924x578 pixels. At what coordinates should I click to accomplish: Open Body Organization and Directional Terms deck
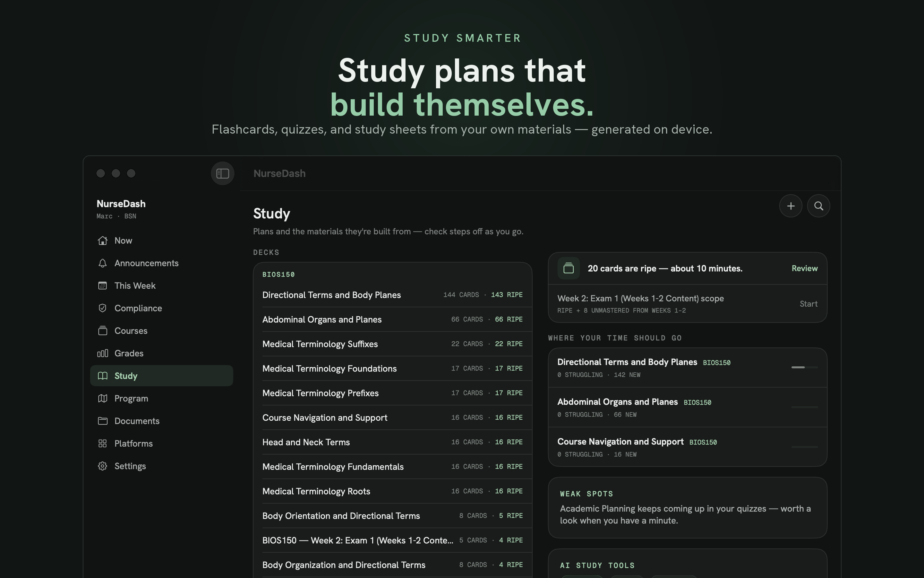coord(392,565)
